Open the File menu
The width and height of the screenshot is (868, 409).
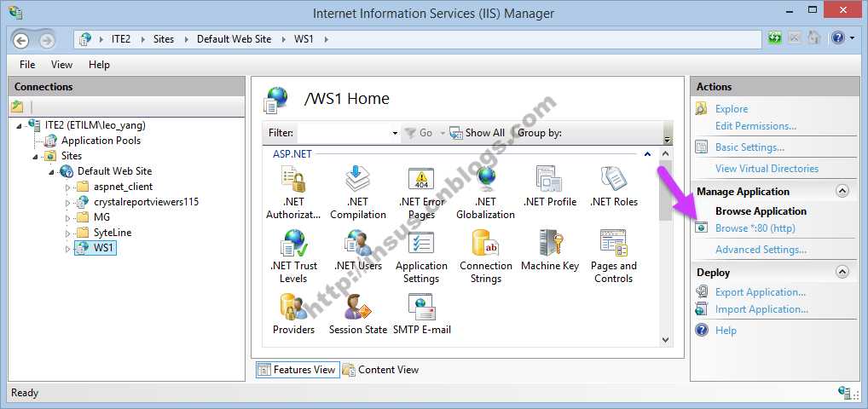(x=27, y=65)
